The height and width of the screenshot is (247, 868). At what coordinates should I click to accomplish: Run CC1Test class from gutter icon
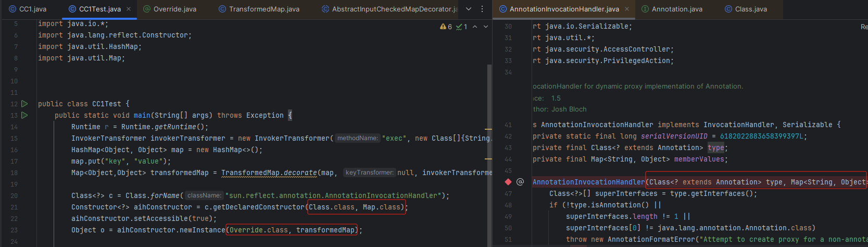coord(24,104)
